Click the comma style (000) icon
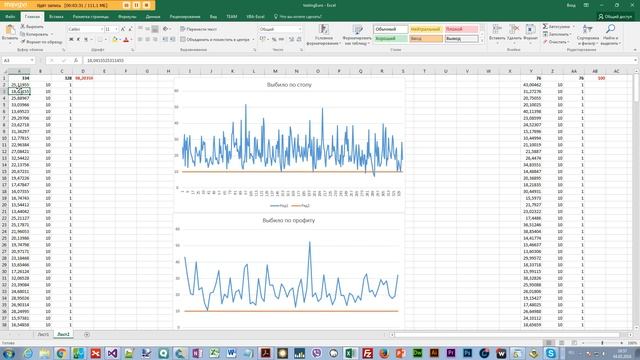Screen dimensions: 640x360 tap(282, 40)
